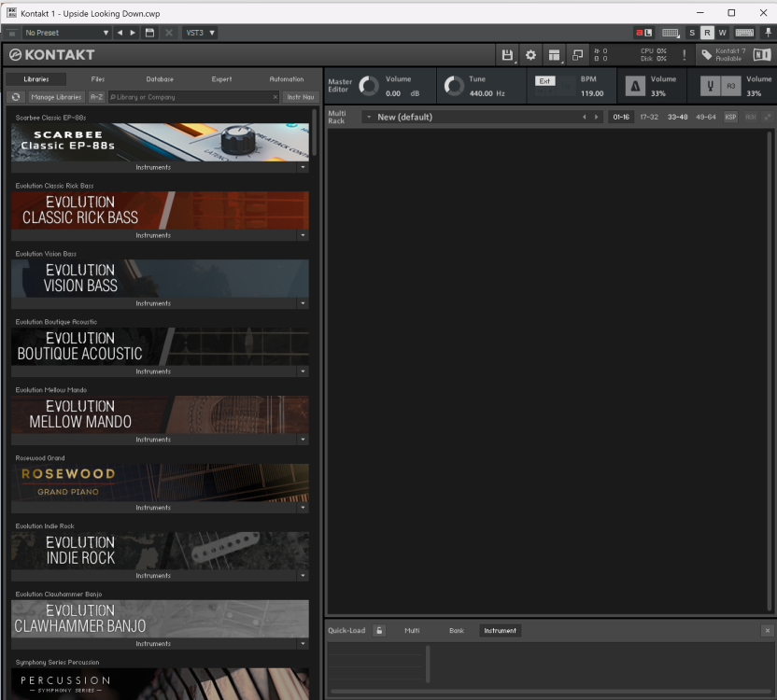Open the No Preset dropdown

pyautogui.click(x=65, y=33)
